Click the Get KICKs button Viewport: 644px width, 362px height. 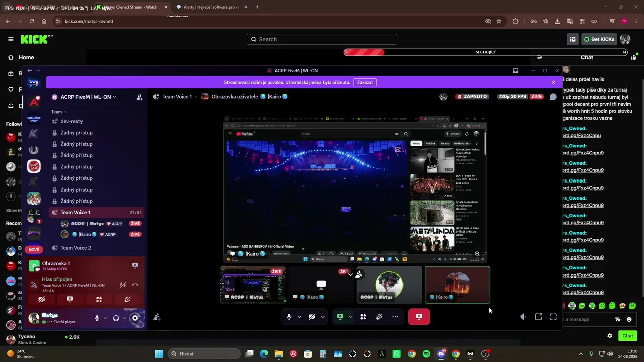[598, 39]
